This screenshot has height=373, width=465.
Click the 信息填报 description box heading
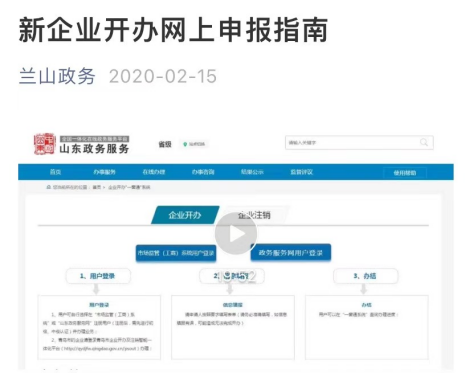coord(233,305)
